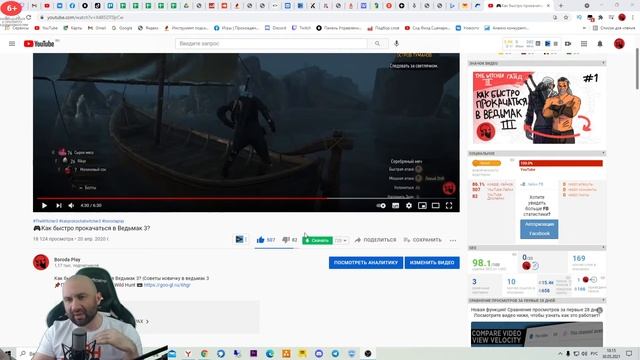Open the Google bookmark
Viewport: 640px width, 360px height.
122,28
